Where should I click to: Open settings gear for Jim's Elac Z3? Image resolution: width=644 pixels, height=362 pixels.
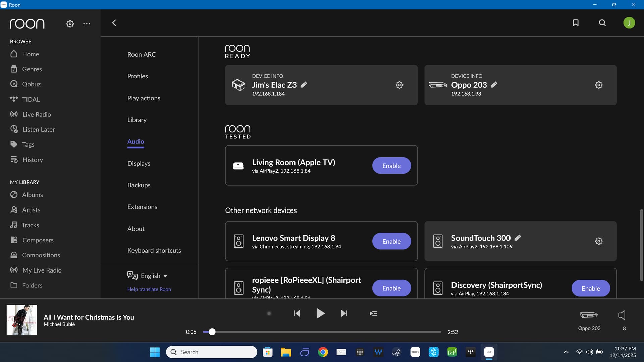coord(399,85)
